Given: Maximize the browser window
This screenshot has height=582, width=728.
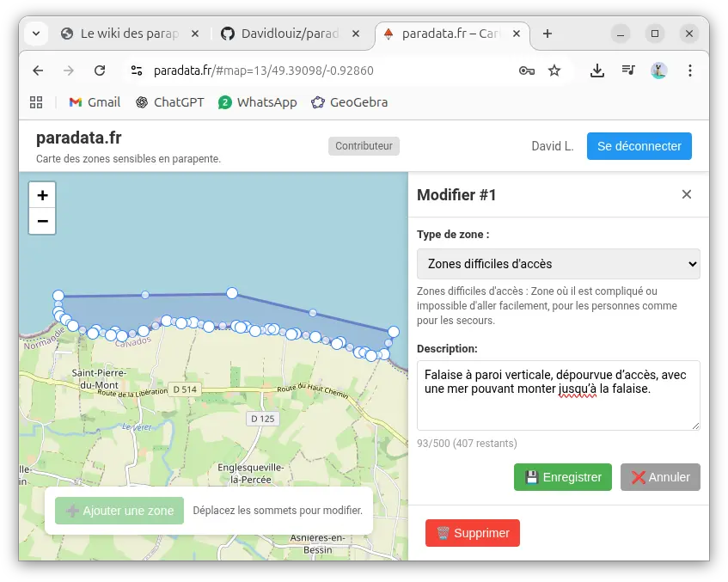Looking at the screenshot, I should (655, 34).
